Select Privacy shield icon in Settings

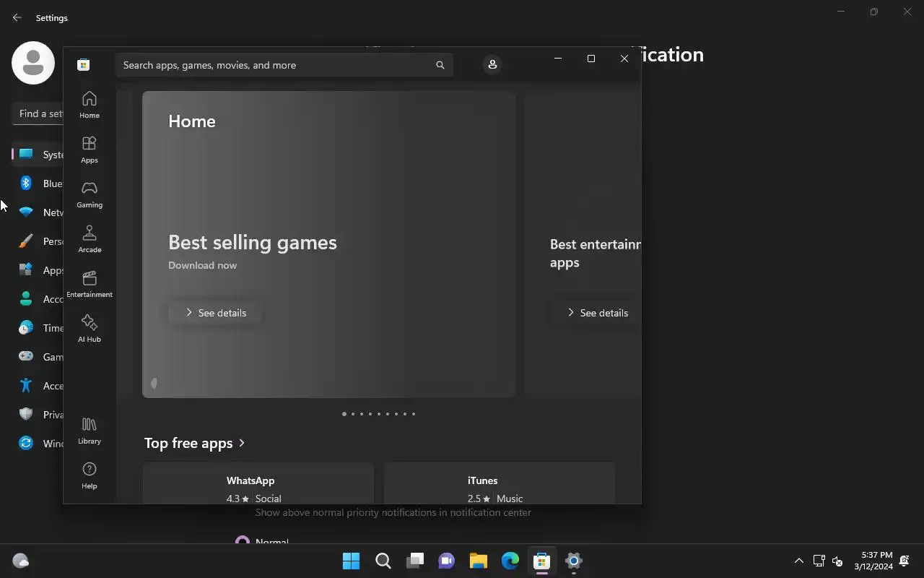point(26,415)
